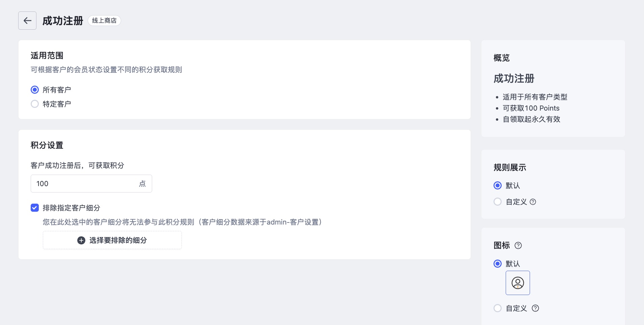
Task: Choose 默认 radio under 图标
Action: tap(498, 264)
